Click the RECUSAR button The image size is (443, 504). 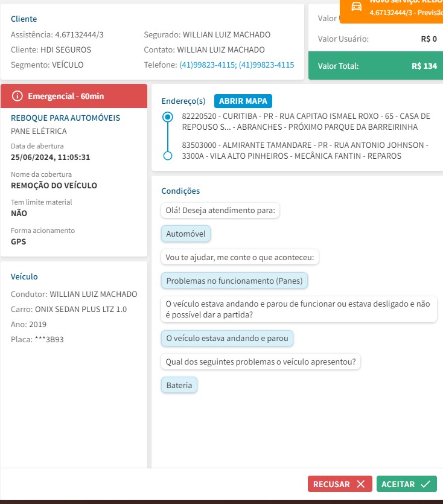click(x=340, y=483)
